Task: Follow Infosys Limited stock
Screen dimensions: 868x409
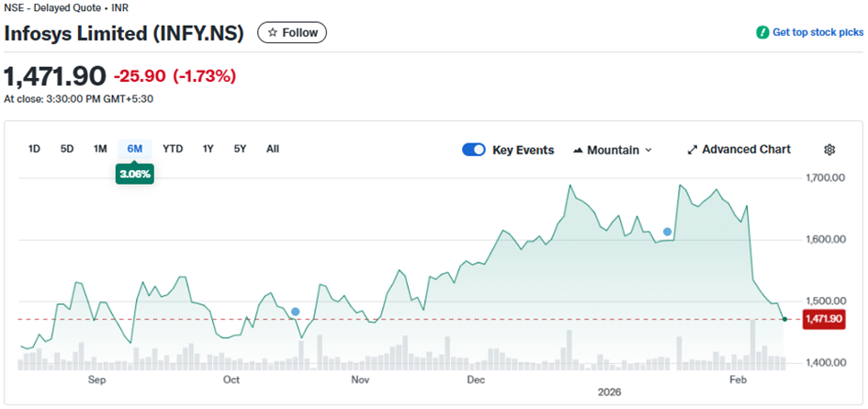Action: 291,33
